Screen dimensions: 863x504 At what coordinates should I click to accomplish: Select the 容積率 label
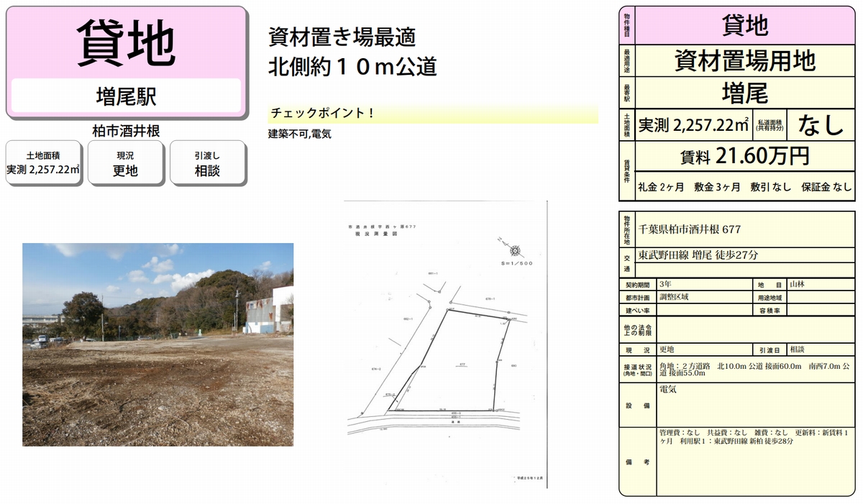(770, 311)
